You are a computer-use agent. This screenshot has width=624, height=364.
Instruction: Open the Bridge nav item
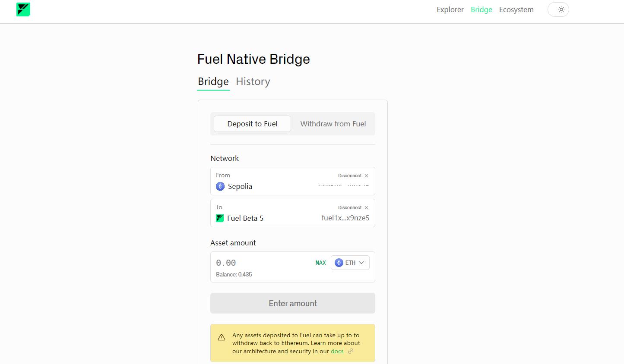(481, 9)
